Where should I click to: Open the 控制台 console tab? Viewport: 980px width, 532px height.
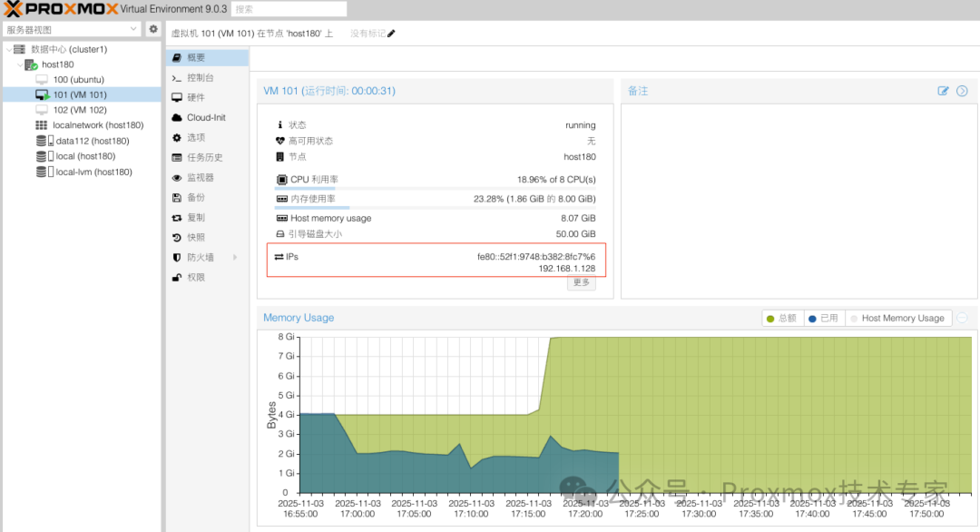201,78
